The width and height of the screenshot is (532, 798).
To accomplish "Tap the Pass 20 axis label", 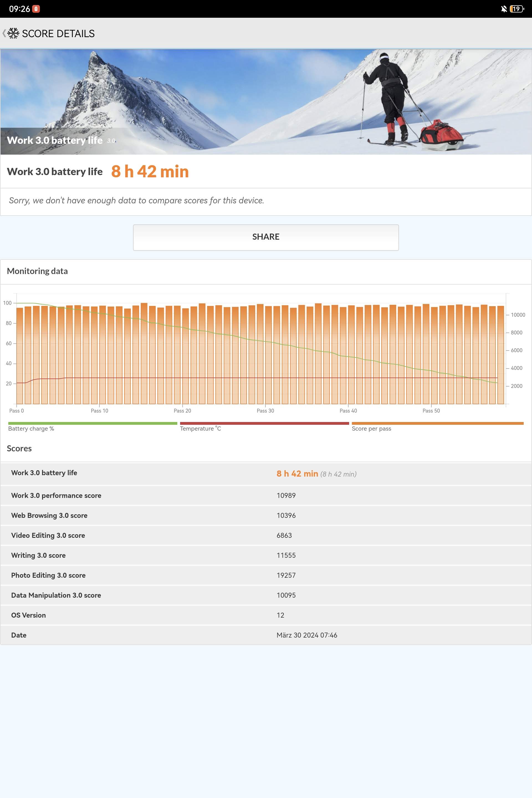I will pos(182,411).
